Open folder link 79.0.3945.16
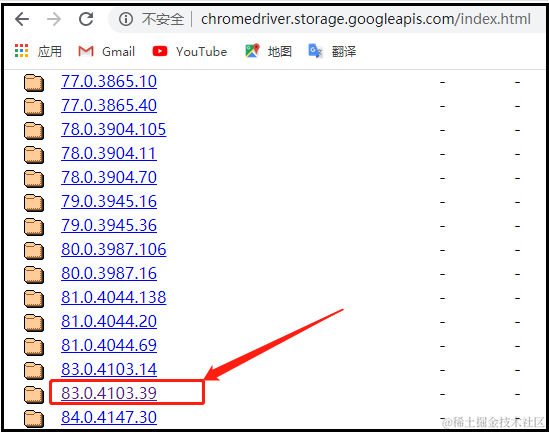This screenshot has height=433, width=549. click(109, 202)
